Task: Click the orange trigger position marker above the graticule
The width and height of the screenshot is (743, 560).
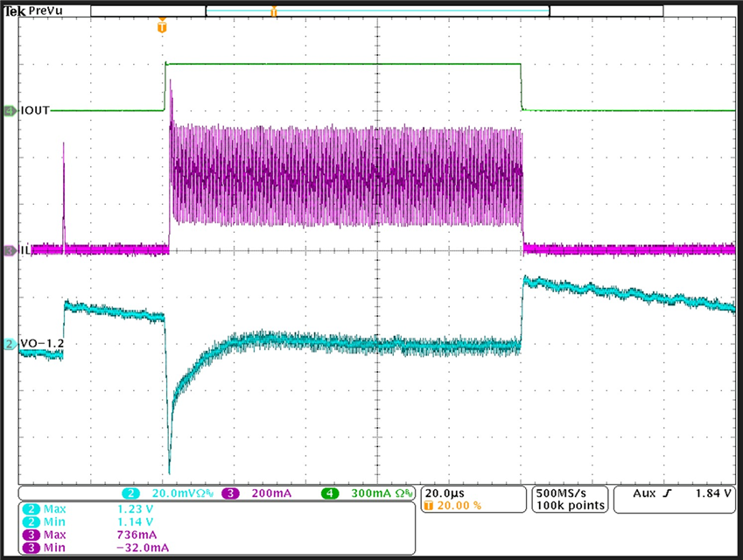Action: point(161,27)
